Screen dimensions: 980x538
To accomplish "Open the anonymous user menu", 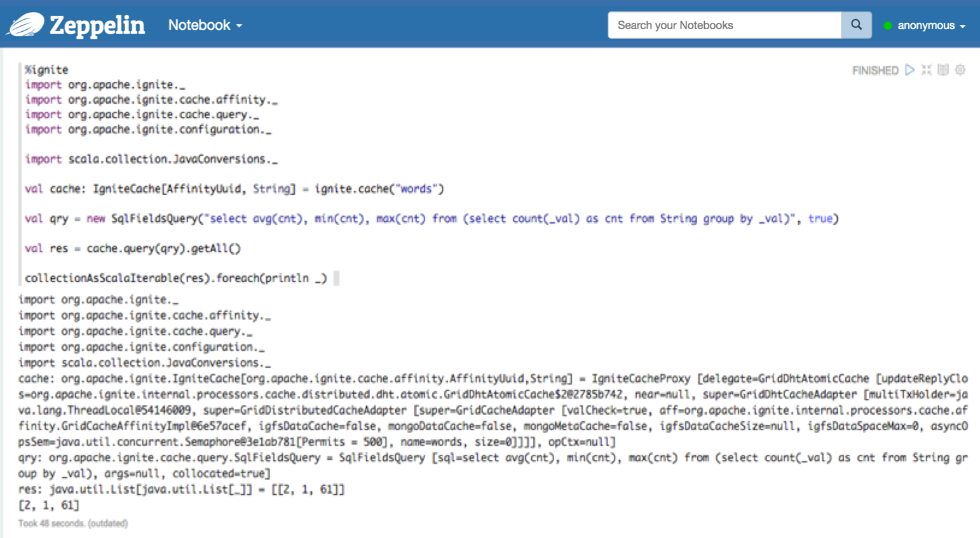I will pyautogui.click(x=926, y=25).
